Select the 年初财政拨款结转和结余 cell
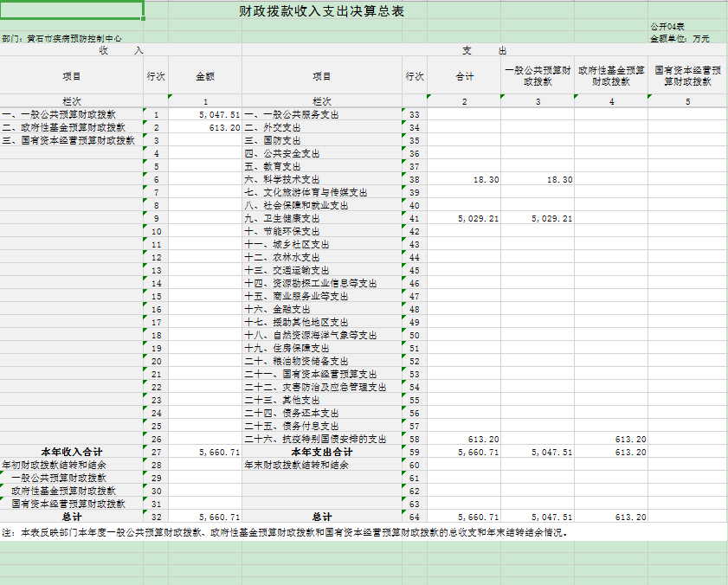The width and height of the screenshot is (728, 585). point(54,465)
